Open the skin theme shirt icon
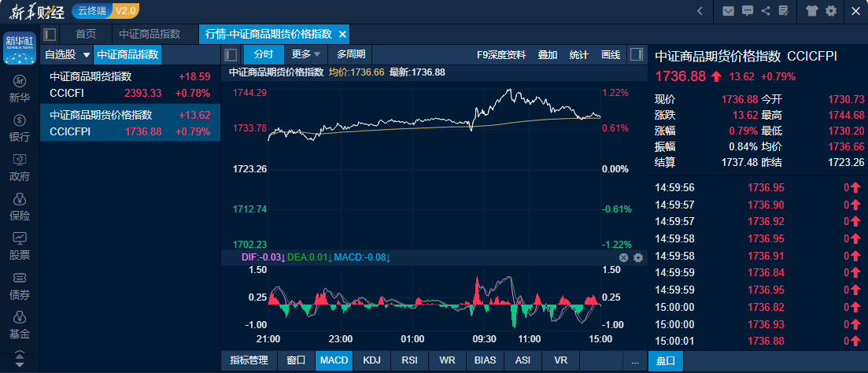This screenshot has width=868, height=373. click(x=812, y=11)
